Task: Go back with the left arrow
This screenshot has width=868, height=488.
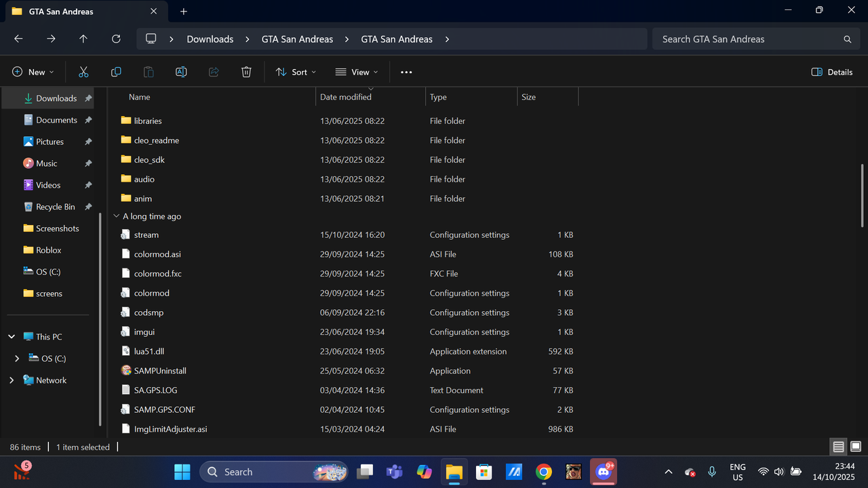Action: pos(18,39)
